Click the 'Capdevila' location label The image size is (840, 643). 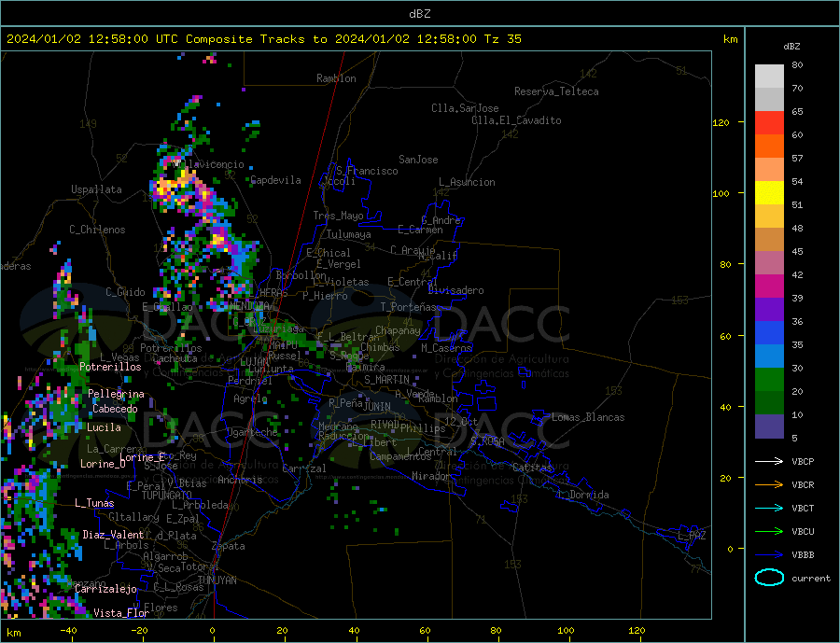pos(275,180)
